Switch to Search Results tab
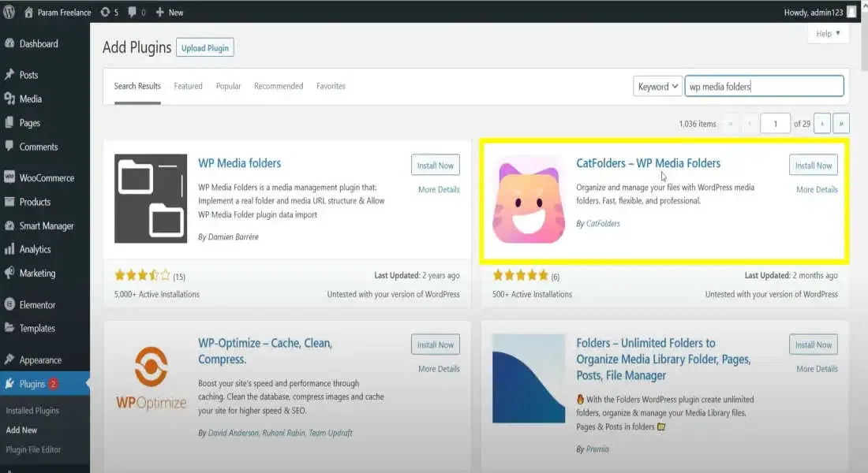The height and width of the screenshot is (473, 868). [137, 86]
